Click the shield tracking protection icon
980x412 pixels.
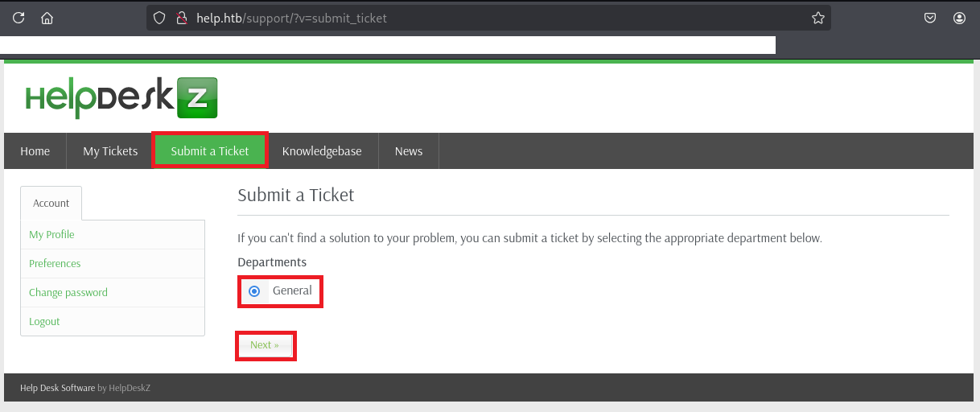pyautogui.click(x=159, y=18)
